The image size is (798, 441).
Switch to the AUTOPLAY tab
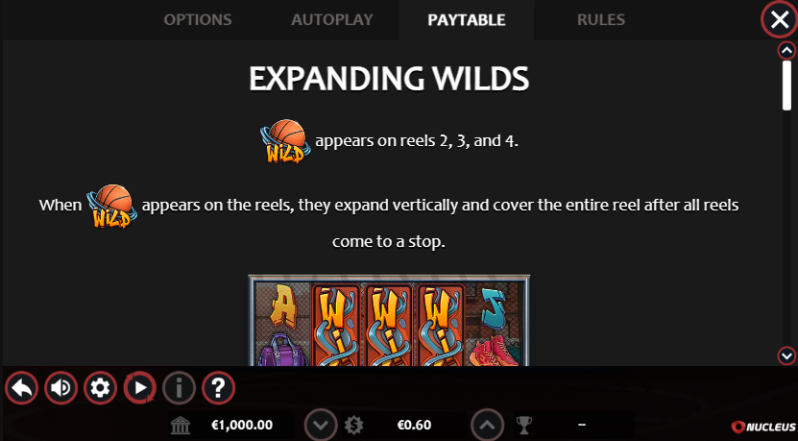pyautogui.click(x=332, y=20)
